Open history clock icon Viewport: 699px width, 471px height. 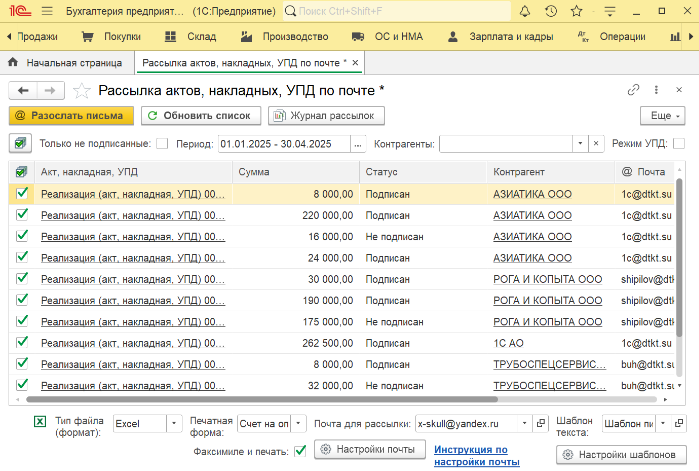551,11
